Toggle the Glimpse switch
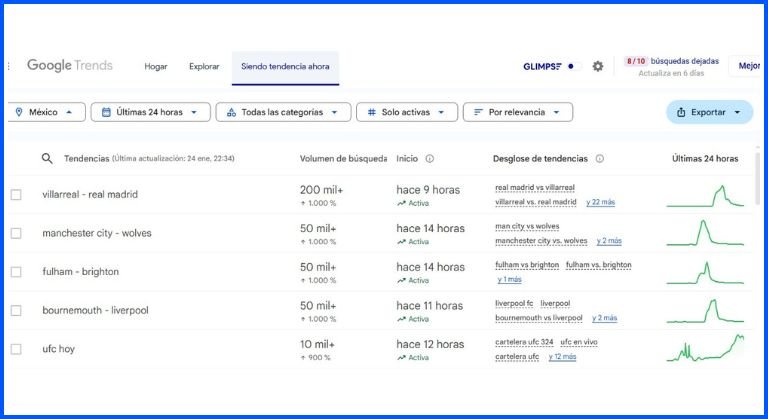This screenshot has height=419, width=768. click(574, 66)
